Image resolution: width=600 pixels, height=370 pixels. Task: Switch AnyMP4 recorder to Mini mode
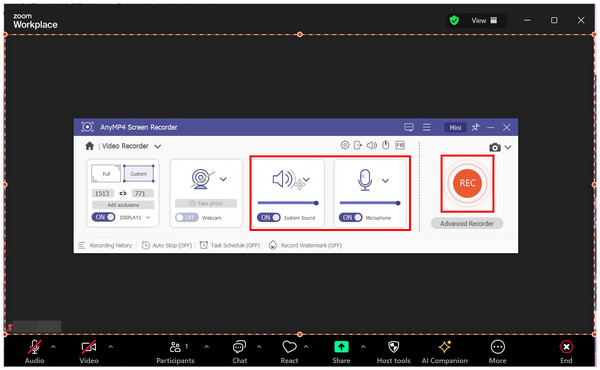coord(455,127)
